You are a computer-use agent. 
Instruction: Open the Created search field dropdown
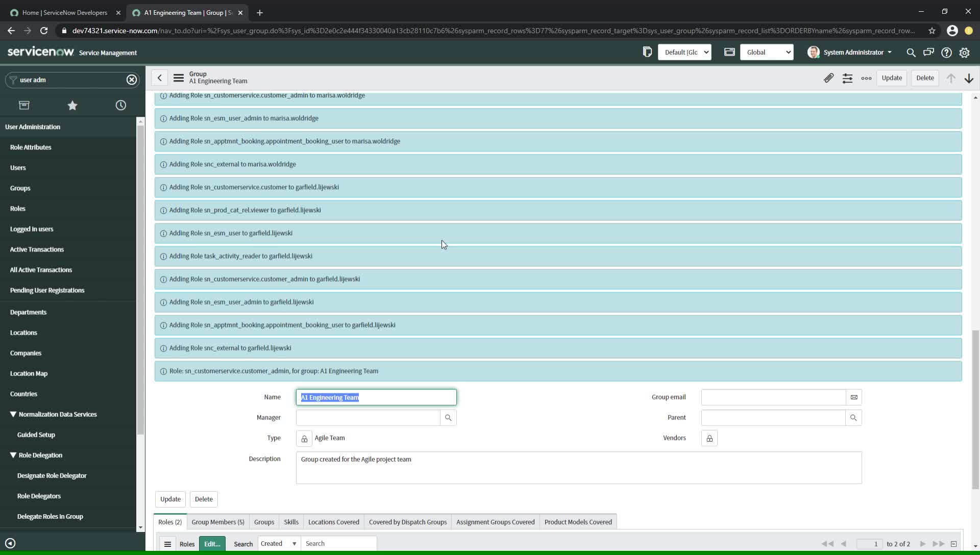(x=293, y=544)
